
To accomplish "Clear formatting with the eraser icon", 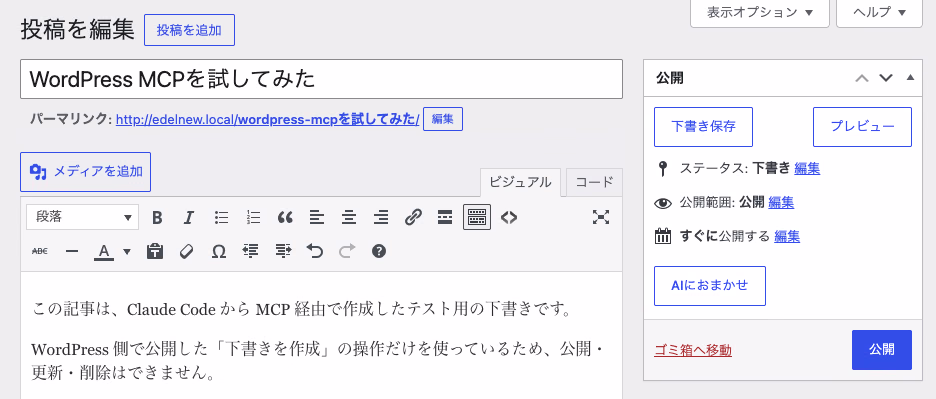I will pyautogui.click(x=187, y=251).
